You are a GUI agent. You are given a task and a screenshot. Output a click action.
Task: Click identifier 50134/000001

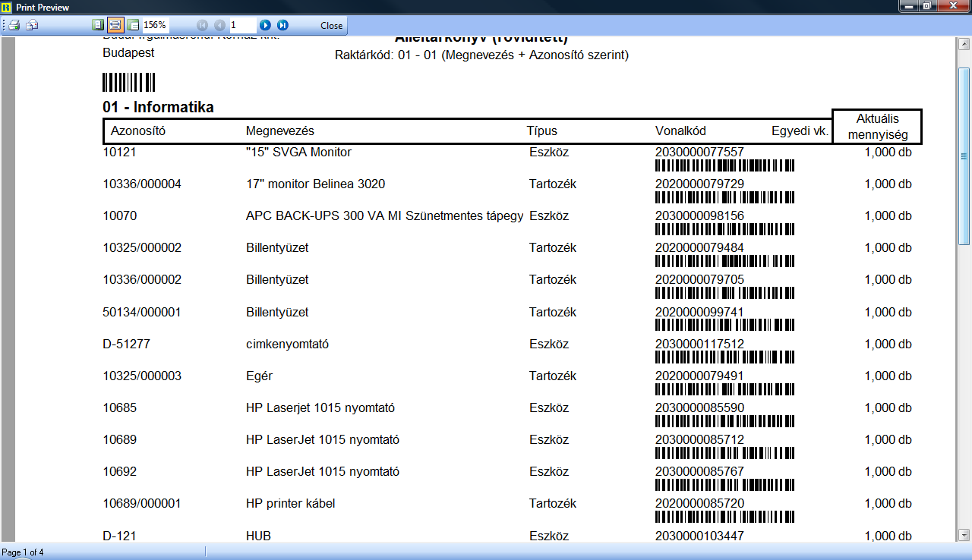point(142,312)
